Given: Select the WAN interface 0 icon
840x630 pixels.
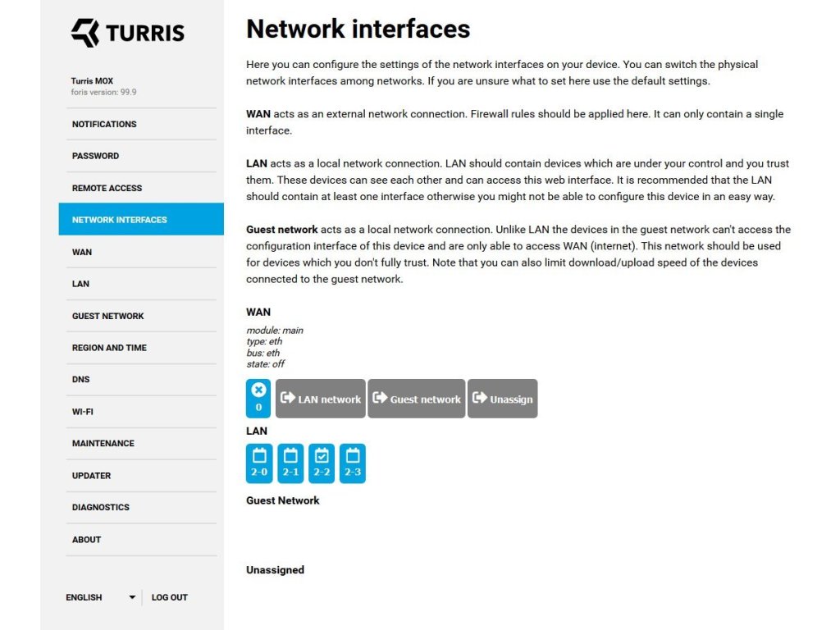Looking at the screenshot, I should (258, 398).
